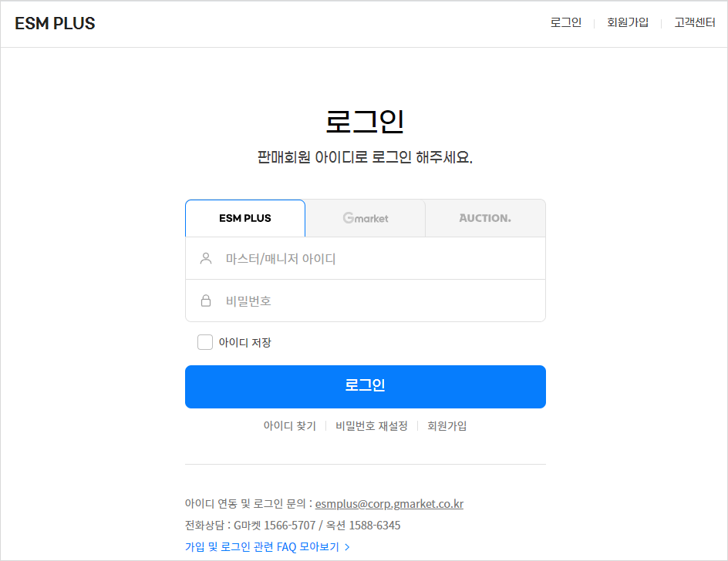This screenshot has height=561, width=728.
Task: Click the 전화상담 phone numbers text
Action: coord(292,526)
